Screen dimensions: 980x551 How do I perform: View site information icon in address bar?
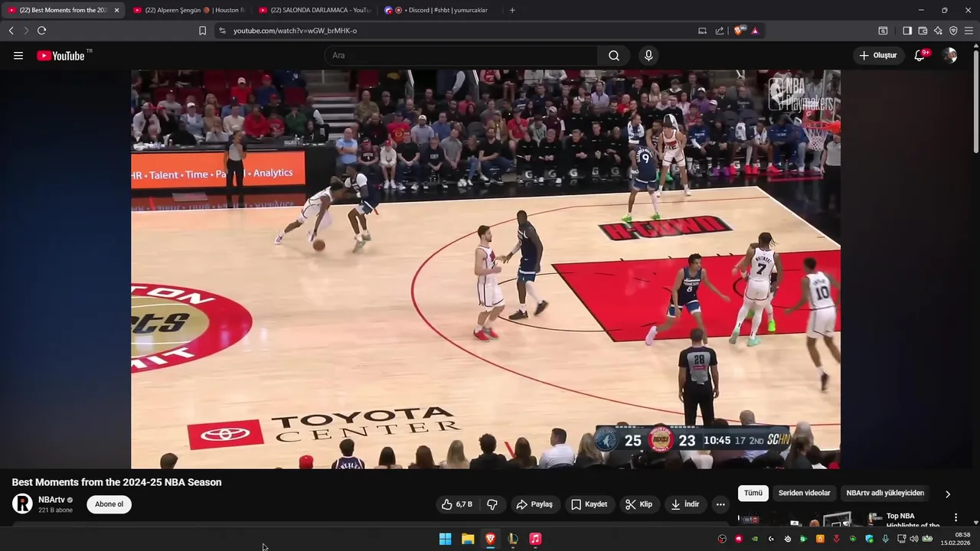[222, 31]
